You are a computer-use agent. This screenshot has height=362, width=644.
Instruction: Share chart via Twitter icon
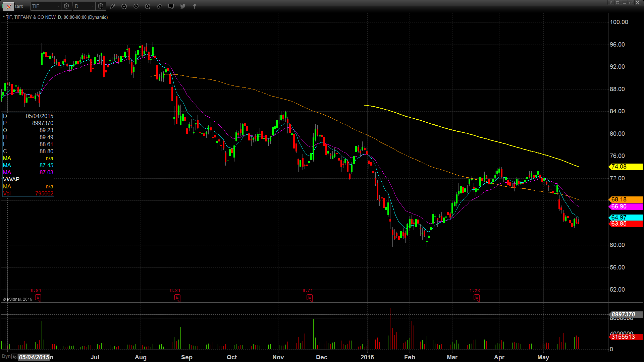pos(183,6)
